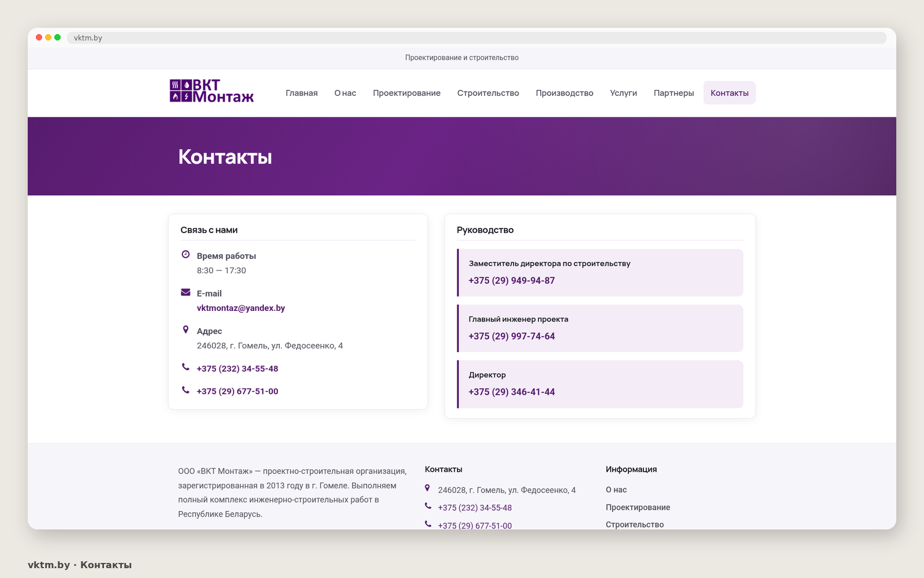Select the active Контакты nav tab
The height and width of the screenshot is (578, 924).
[729, 93]
